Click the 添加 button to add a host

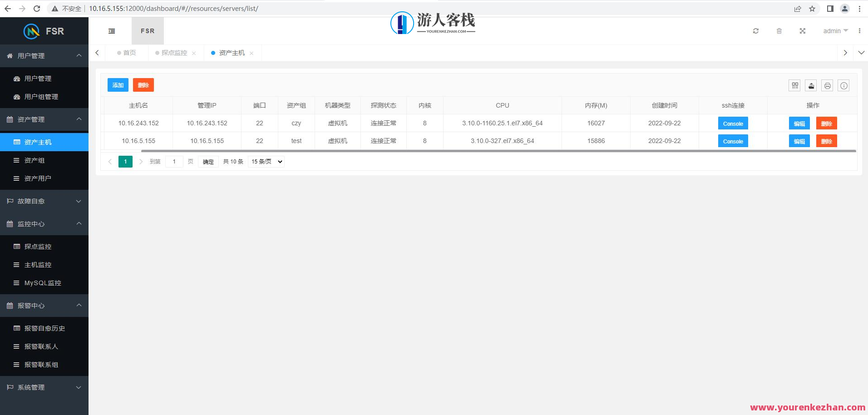point(118,85)
